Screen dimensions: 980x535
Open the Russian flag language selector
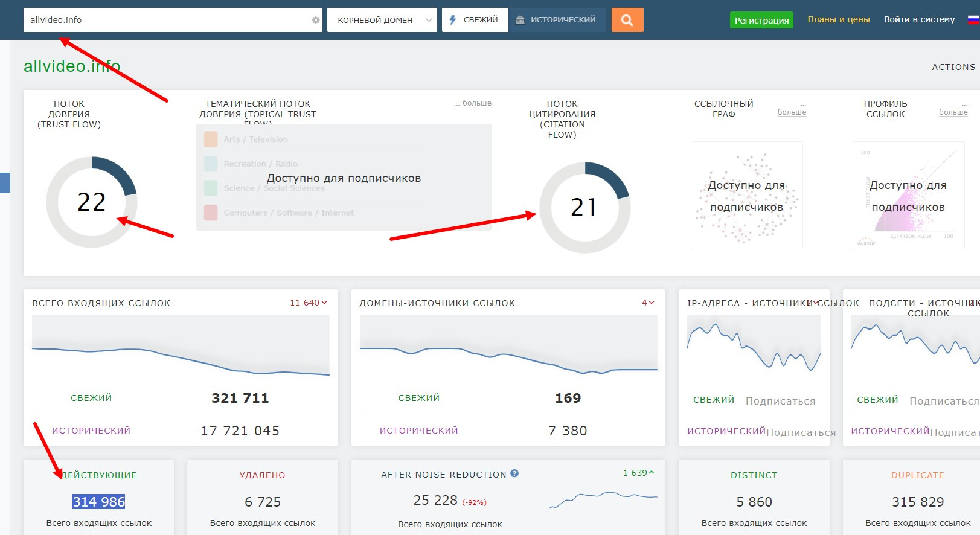[973, 19]
